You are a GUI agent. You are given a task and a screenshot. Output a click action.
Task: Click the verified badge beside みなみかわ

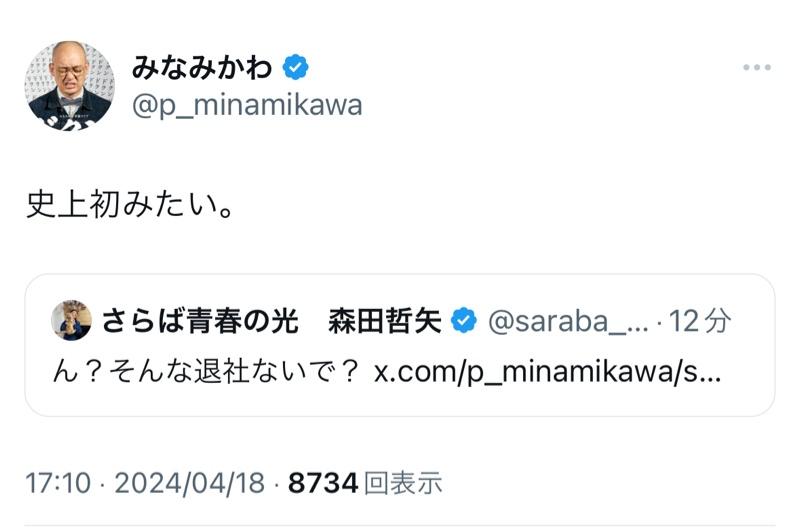click(296, 67)
